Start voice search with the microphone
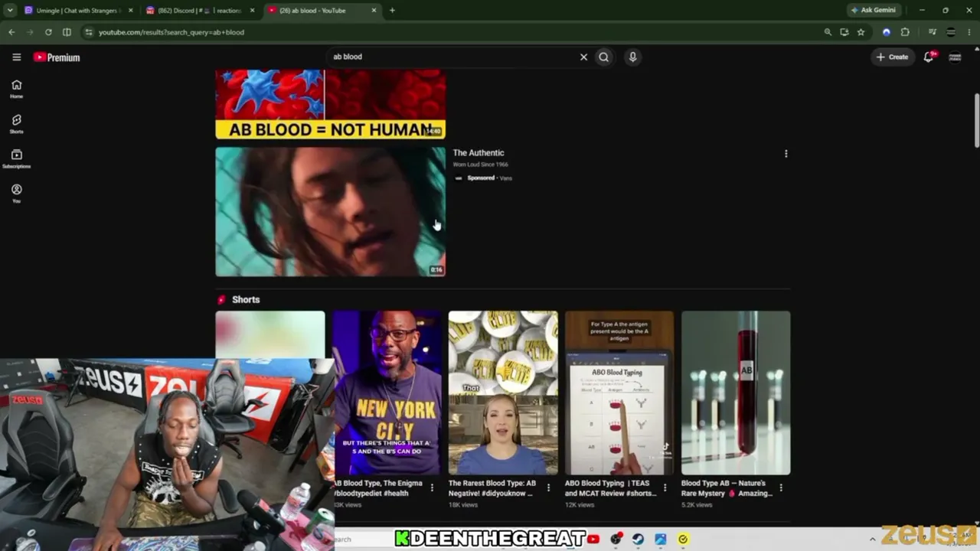Image resolution: width=980 pixels, height=551 pixels. tap(632, 57)
